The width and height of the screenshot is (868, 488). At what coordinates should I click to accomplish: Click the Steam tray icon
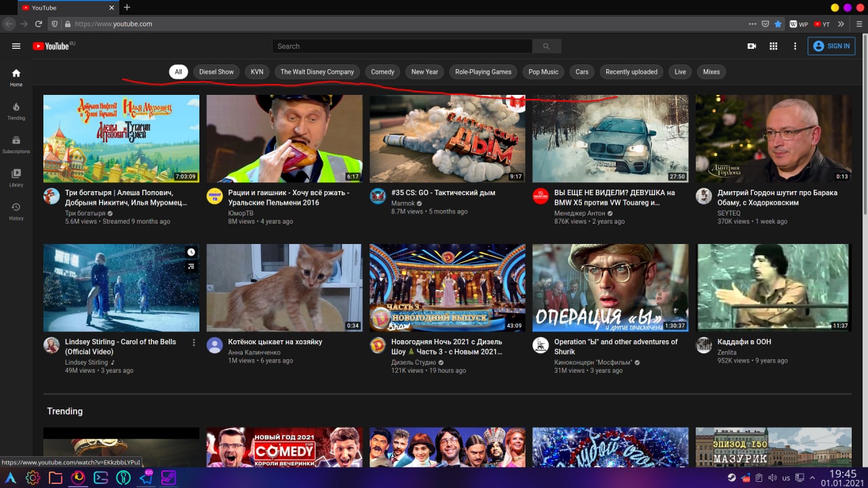pyautogui.click(x=732, y=478)
